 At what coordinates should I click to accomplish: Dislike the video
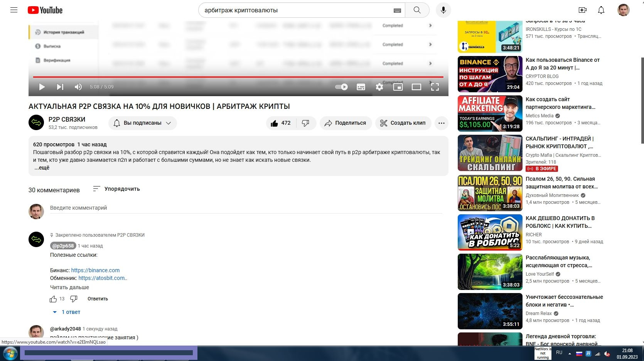[305, 123]
